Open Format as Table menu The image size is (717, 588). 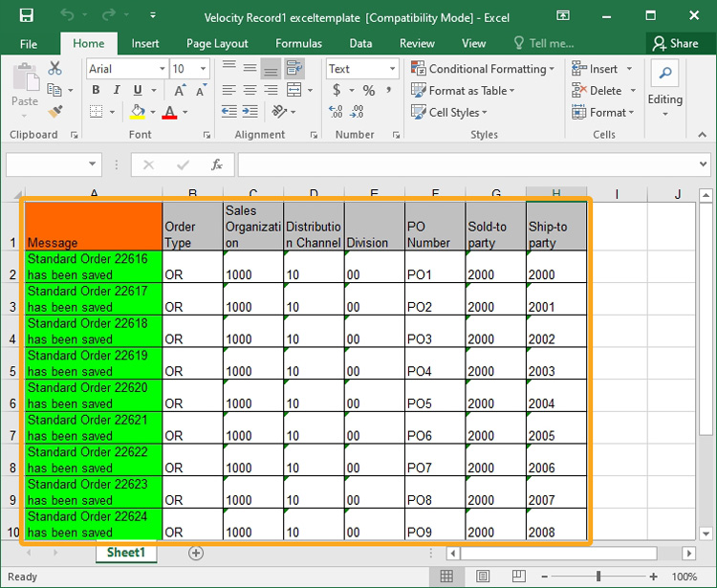click(x=463, y=91)
